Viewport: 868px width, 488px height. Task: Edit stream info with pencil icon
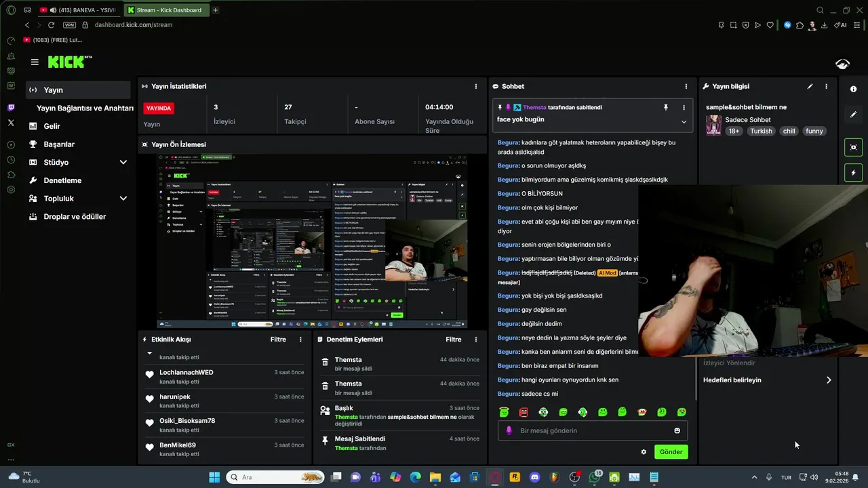click(x=810, y=87)
